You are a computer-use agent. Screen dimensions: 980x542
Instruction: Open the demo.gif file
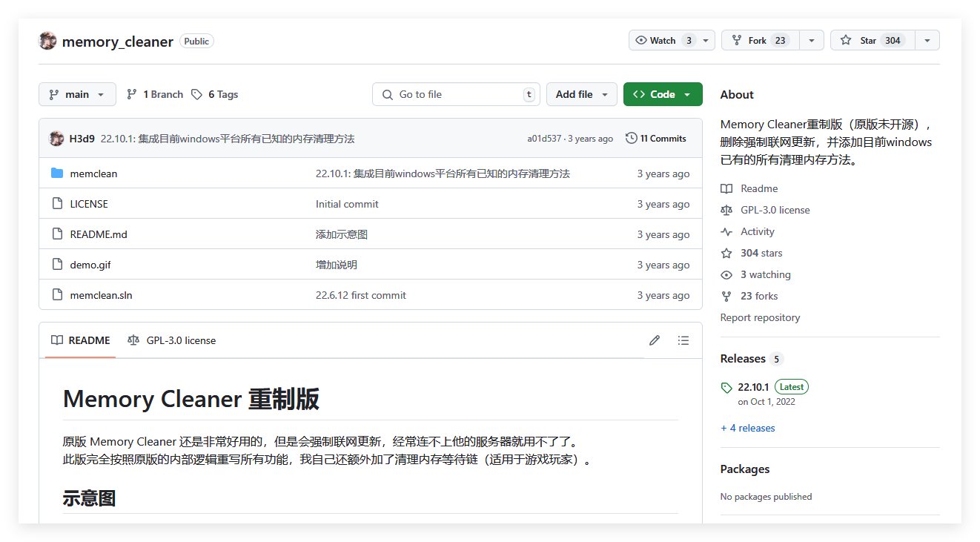[90, 265]
